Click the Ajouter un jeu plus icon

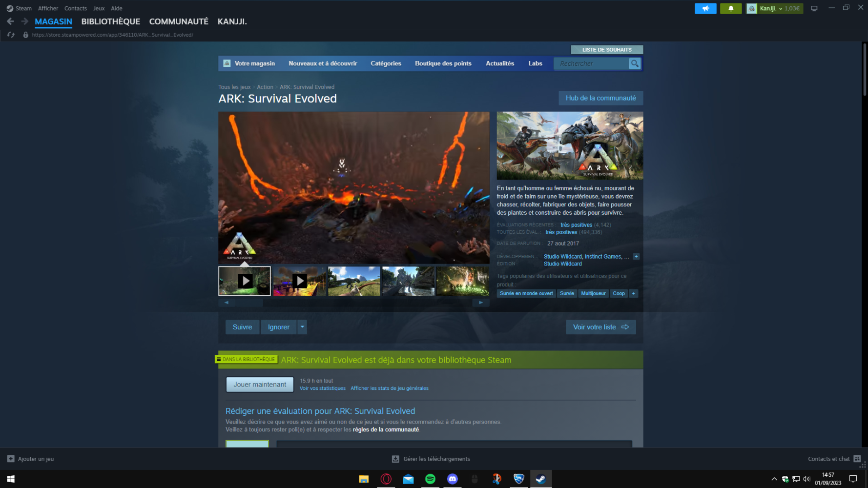pos(11,459)
